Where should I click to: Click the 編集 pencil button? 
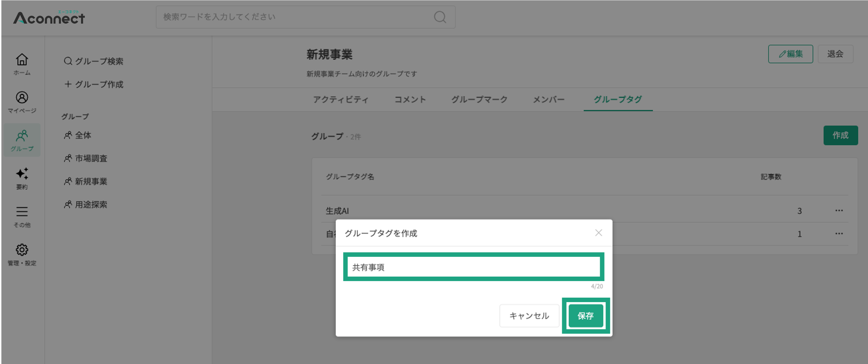coord(790,54)
